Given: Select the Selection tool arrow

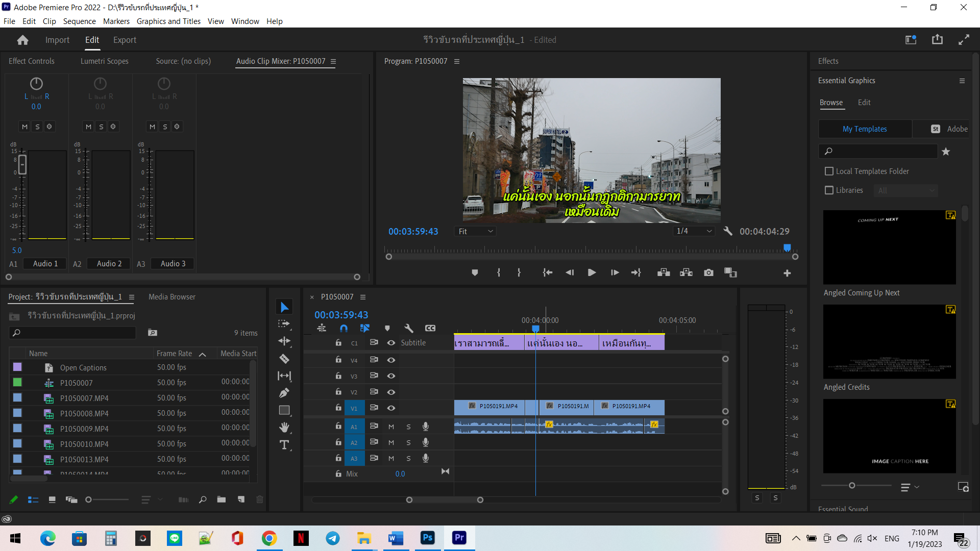Looking at the screenshot, I should pyautogui.click(x=284, y=307).
